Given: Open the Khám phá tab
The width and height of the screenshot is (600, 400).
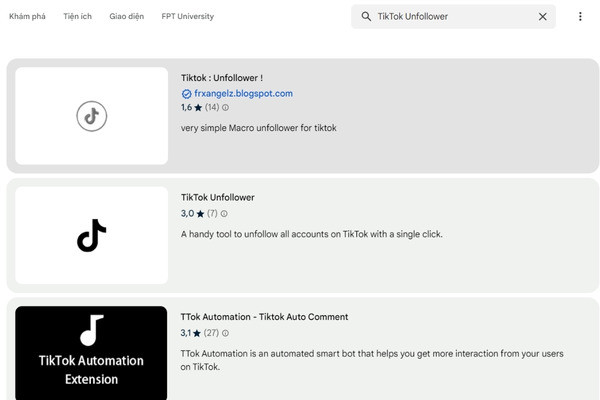Looking at the screenshot, I should coord(27,16).
